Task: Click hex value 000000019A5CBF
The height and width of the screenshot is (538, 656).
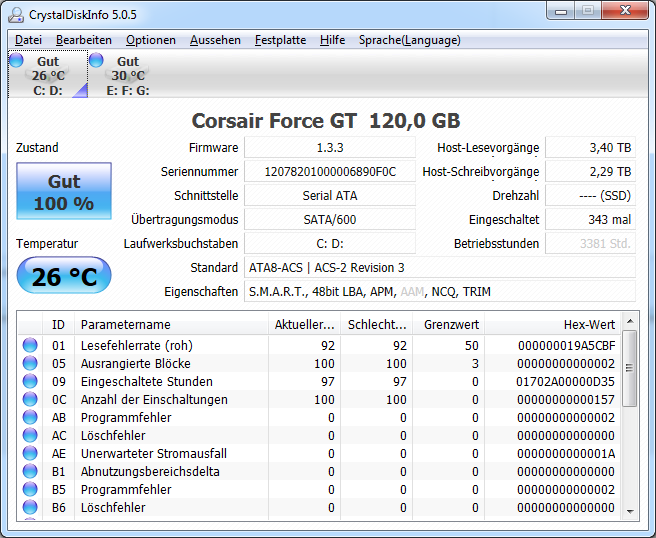Action: [x=566, y=345]
